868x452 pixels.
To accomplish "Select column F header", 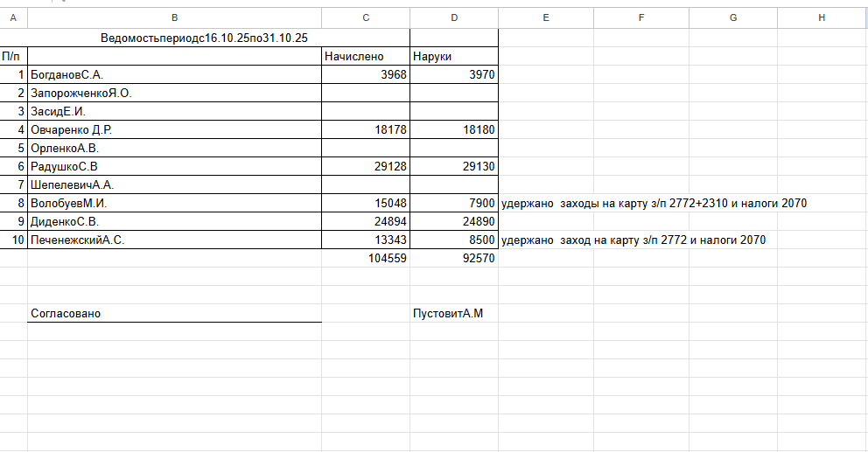I will pos(641,17).
